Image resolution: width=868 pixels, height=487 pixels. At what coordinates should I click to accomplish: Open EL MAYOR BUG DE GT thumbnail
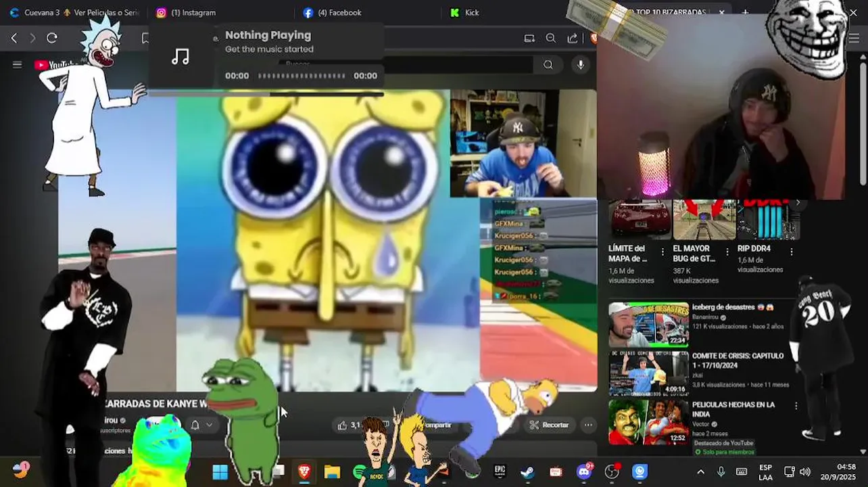(x=704, y=219)
